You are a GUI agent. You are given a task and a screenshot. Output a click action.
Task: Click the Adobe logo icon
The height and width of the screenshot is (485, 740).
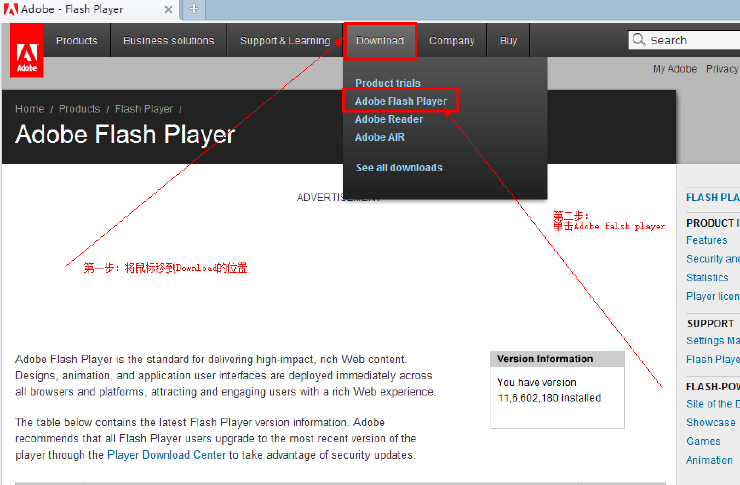click(x=27, y=51)
